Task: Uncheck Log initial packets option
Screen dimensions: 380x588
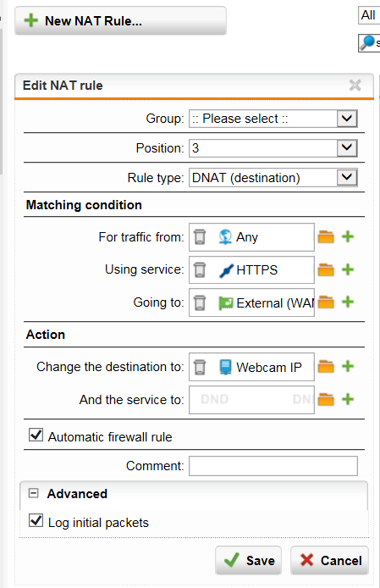Action: pos(36,520)
